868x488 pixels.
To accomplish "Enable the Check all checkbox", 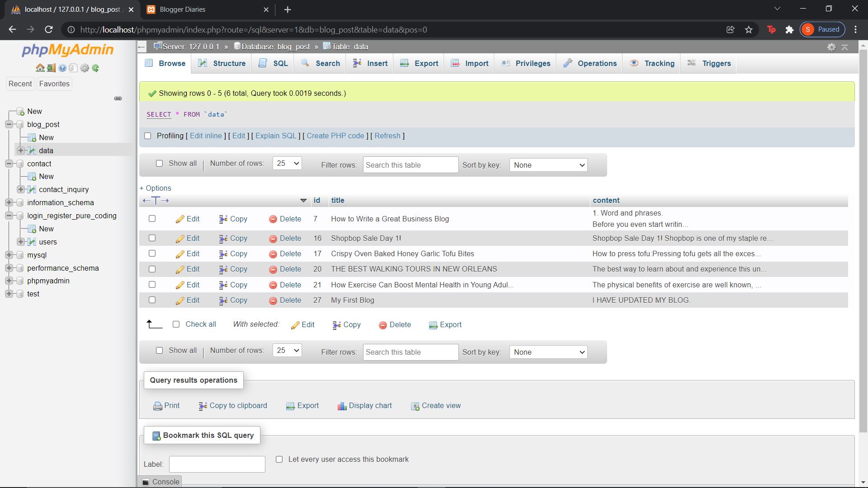I will click(176, 324).
